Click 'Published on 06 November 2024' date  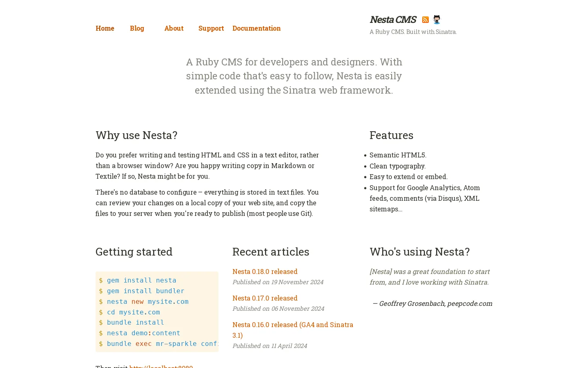(278, 309)
